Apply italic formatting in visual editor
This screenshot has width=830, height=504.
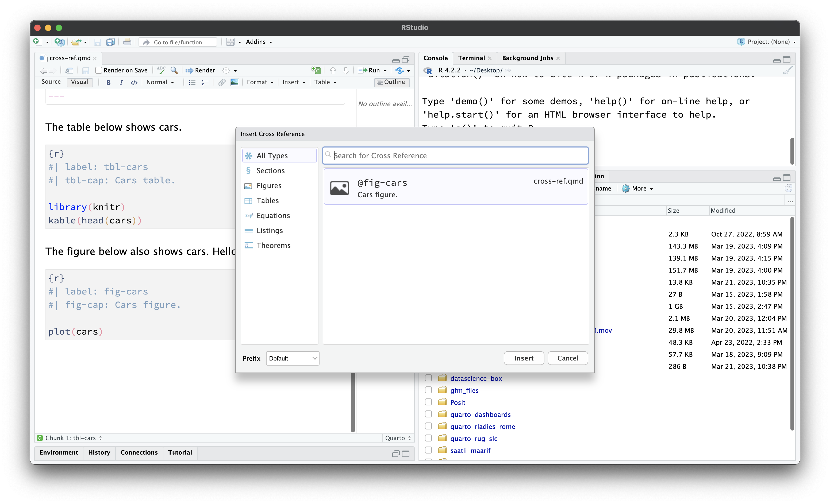(121, 83)
